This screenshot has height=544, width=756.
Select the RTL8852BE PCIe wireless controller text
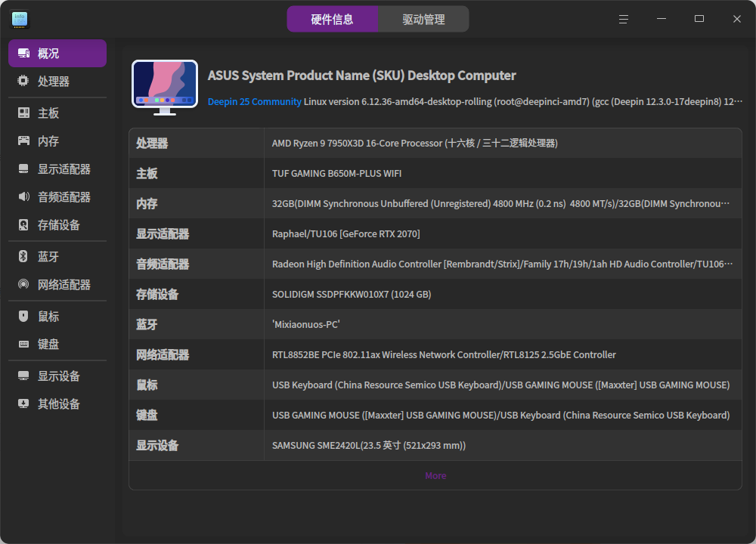[444, 355]
